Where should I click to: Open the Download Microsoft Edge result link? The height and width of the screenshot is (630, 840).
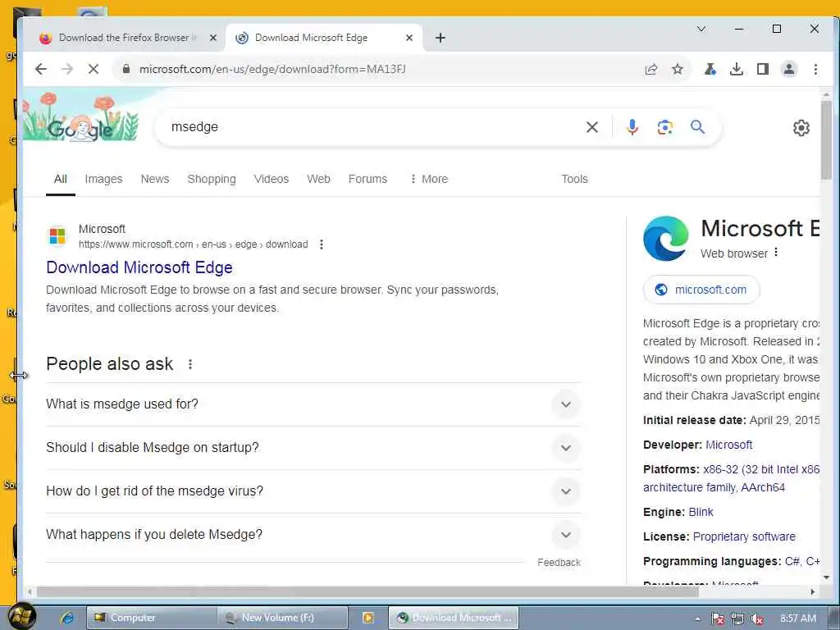pos(139,267)
